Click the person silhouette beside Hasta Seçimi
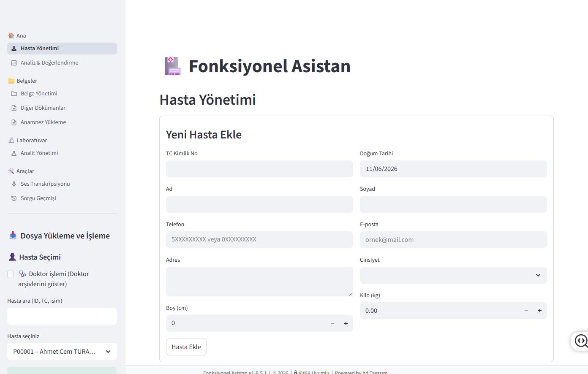588x374 pixels. coord(12,257)
